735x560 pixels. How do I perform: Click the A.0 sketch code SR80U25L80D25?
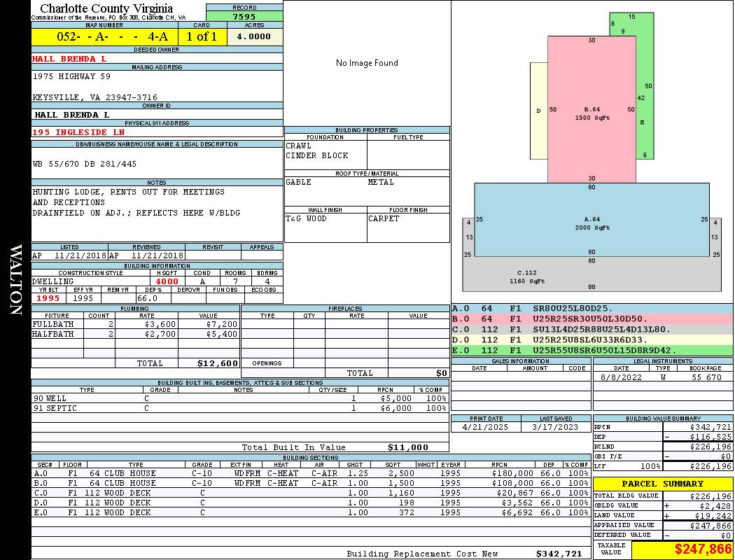point(573,309)
